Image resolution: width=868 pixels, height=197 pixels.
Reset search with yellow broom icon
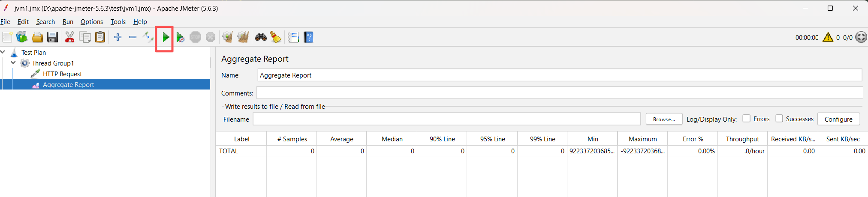(x=275, y=37)
